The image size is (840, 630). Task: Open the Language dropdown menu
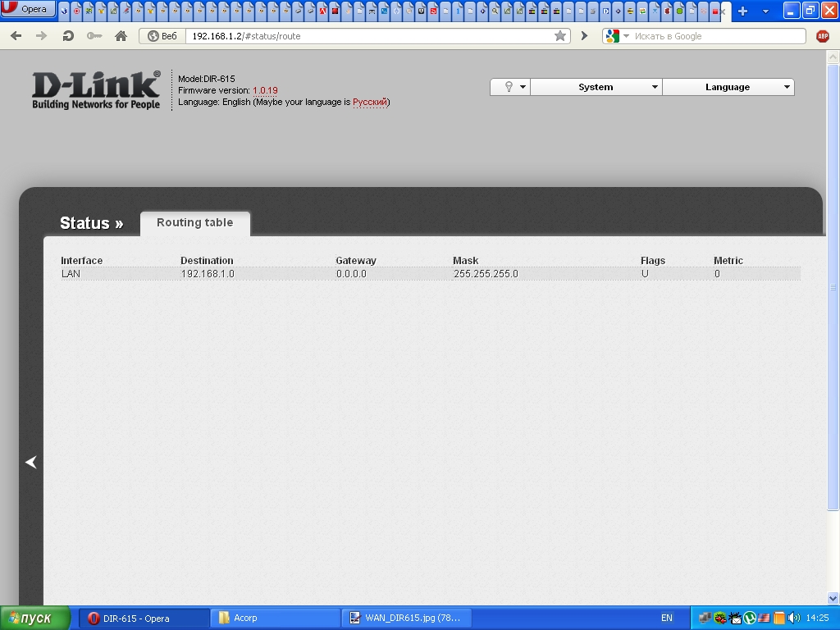coord(728,87)
